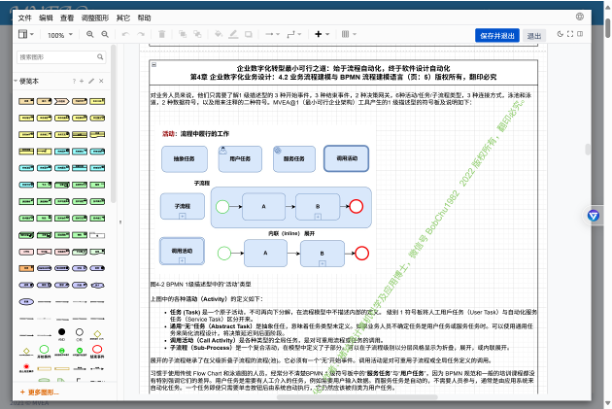
Task: Open the waypoints style dropdown
Action: point(294,34)
